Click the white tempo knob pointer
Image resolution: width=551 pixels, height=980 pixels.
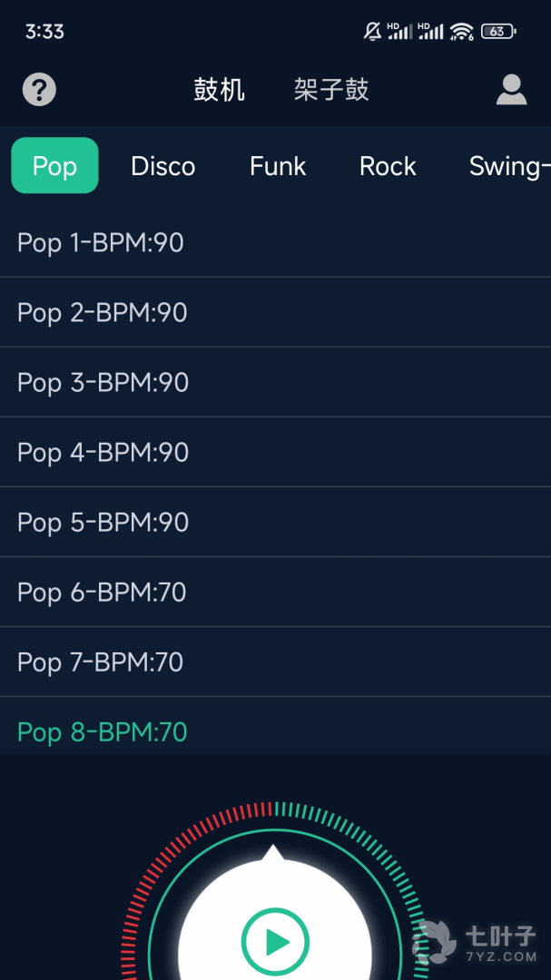pos(273,852)
